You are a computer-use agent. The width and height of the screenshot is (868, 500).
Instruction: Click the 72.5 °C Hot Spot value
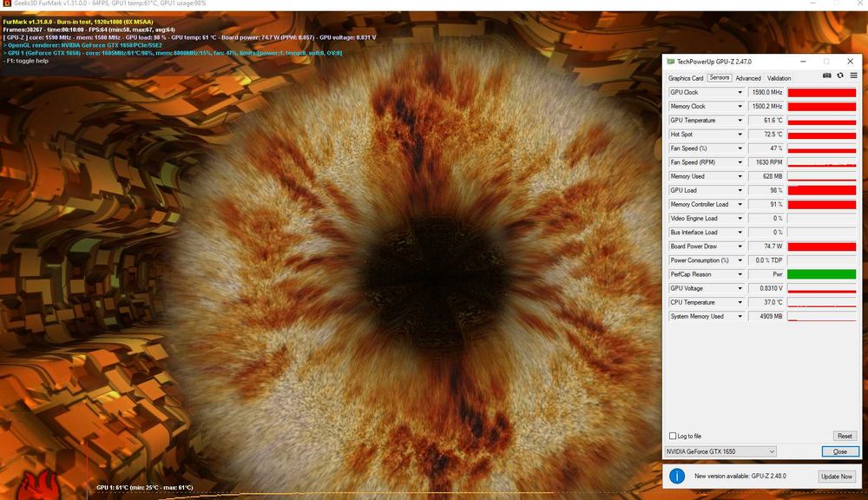(766, 135)
